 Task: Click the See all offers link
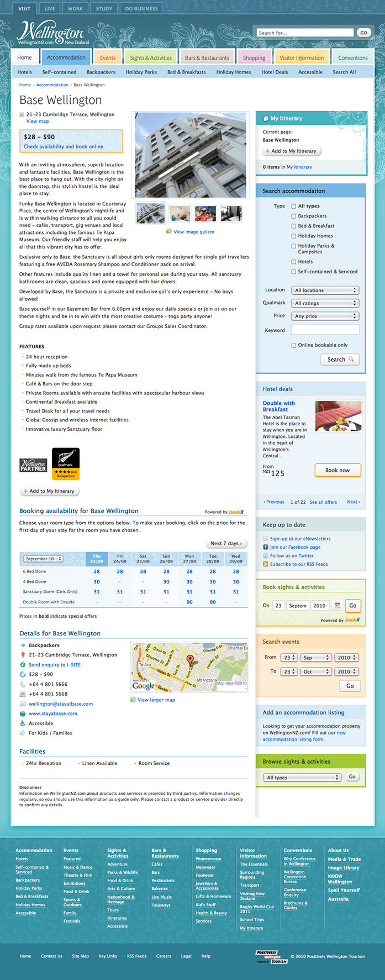(x=323, y=502)
